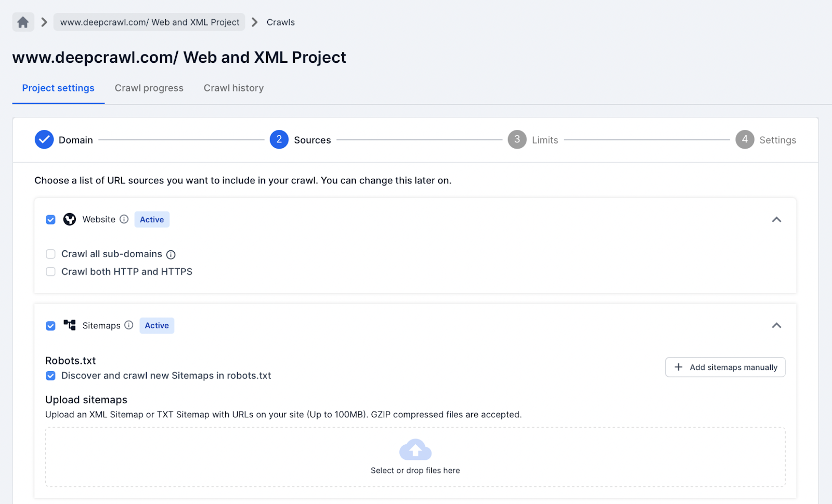Enable Crawl all sub-domains checkbox

(x=50, y=254)
